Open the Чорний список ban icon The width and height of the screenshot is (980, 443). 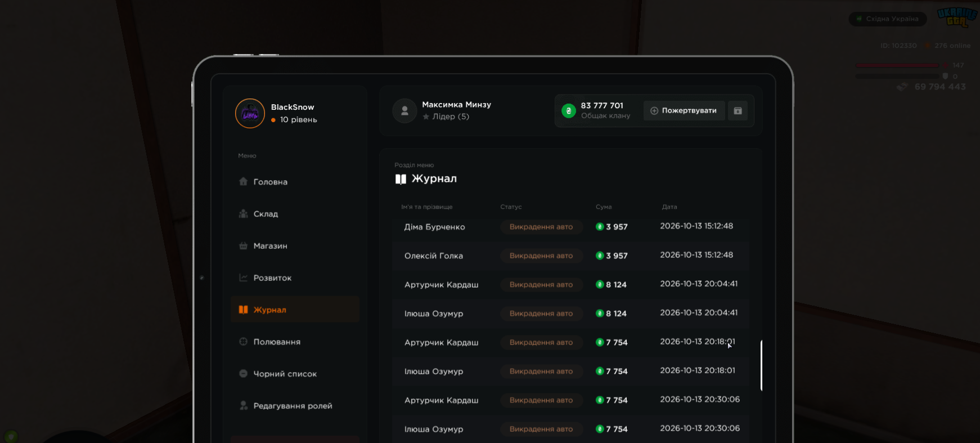click(x=243, y=373)
